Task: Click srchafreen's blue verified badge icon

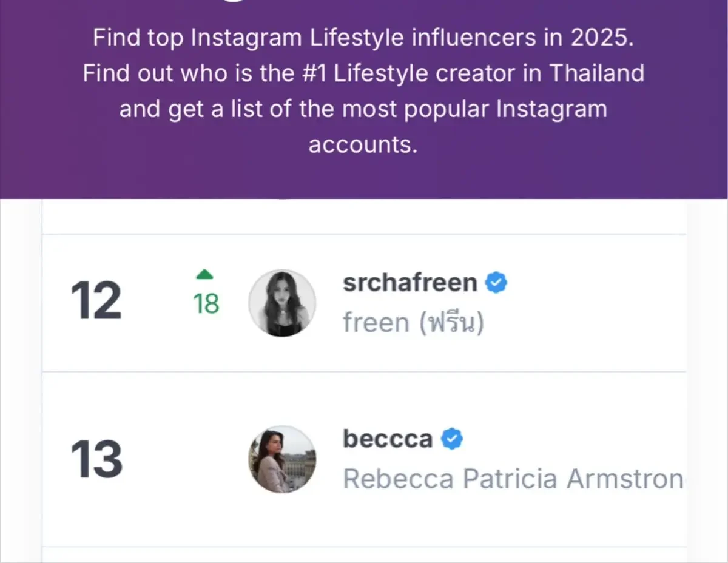Action: [496, 281]
